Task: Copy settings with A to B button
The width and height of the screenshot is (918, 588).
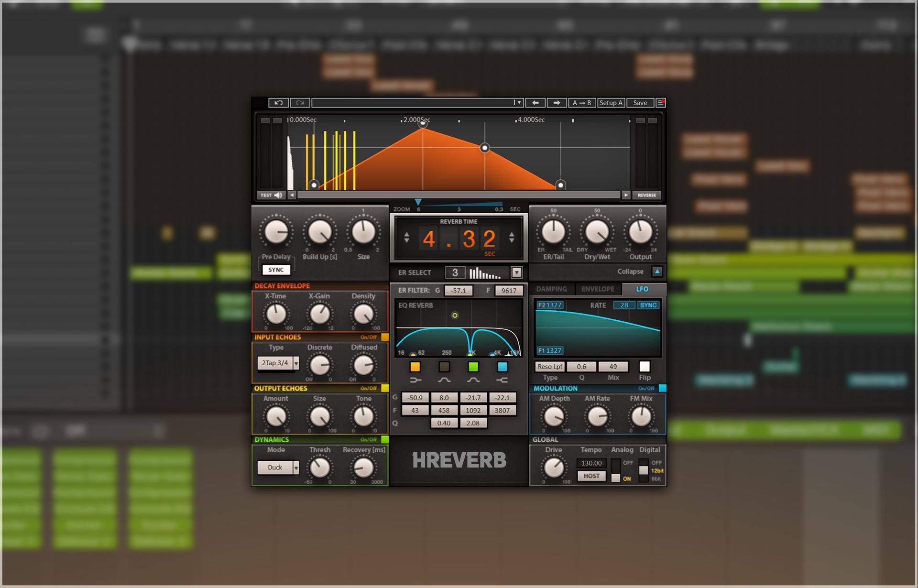Action: click(582, 103)
